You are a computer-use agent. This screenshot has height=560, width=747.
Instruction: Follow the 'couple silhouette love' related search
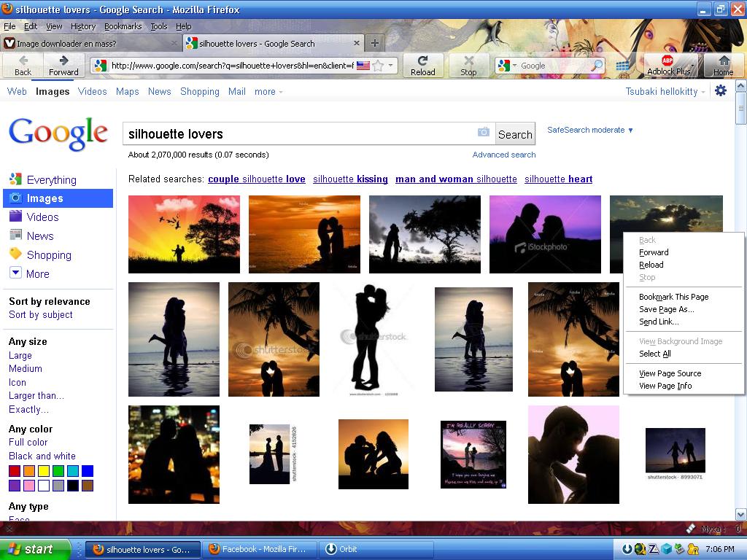click(x=257, y=179)
